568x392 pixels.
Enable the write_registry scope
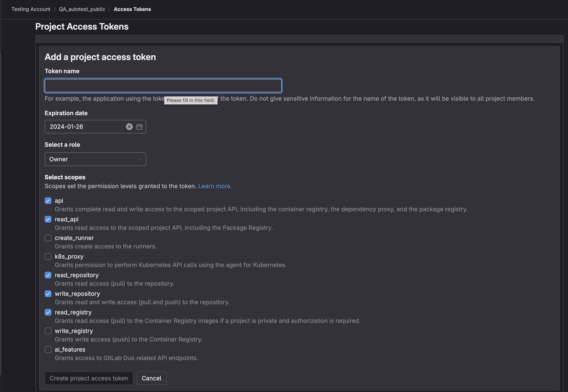(x=48, y=331)
